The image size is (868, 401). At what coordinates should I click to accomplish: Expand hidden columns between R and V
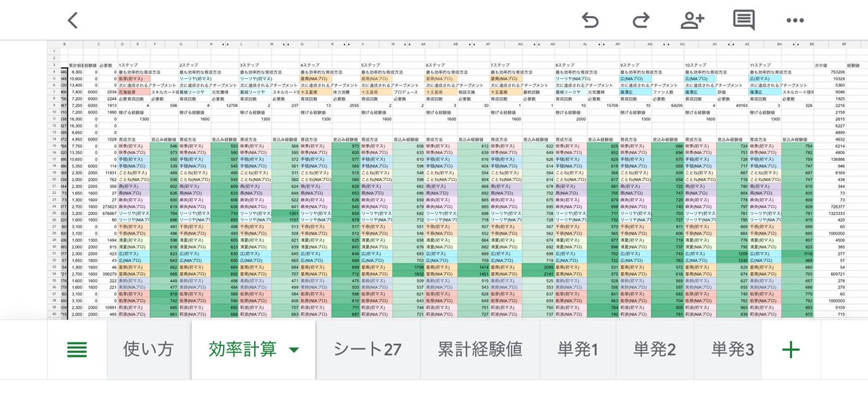347,43
